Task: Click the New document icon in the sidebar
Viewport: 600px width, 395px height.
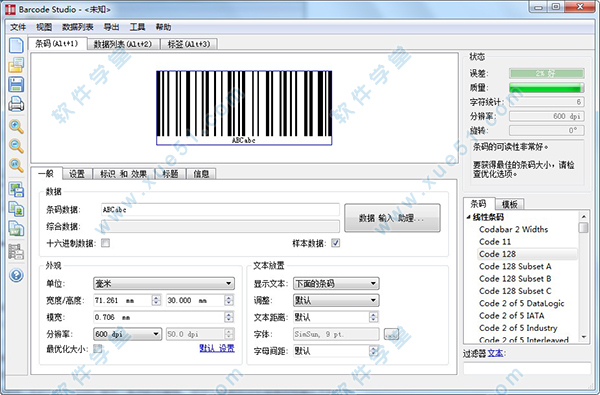Action: click(x=16, y=46)
